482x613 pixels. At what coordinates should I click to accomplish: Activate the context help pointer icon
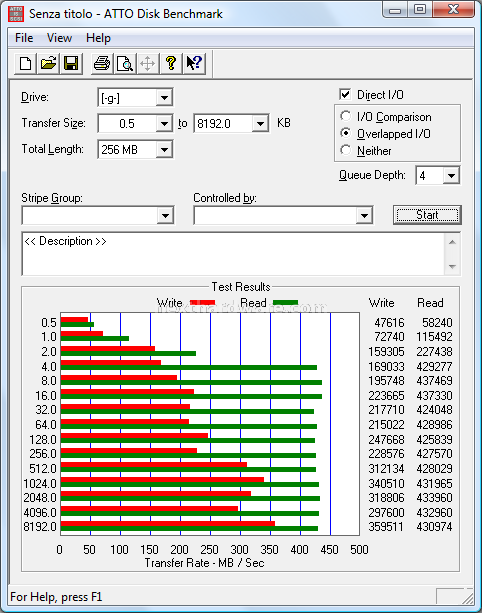point(194,63)
